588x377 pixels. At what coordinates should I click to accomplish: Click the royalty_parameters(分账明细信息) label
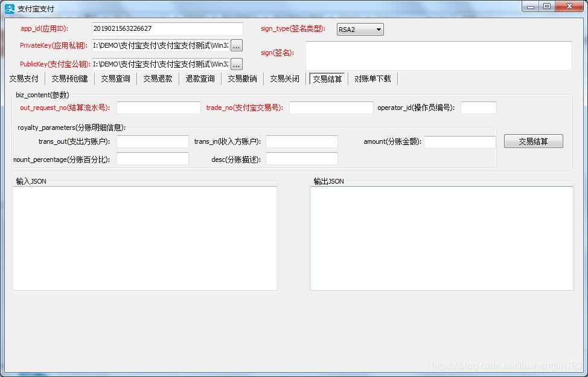[x=71, y=127]
